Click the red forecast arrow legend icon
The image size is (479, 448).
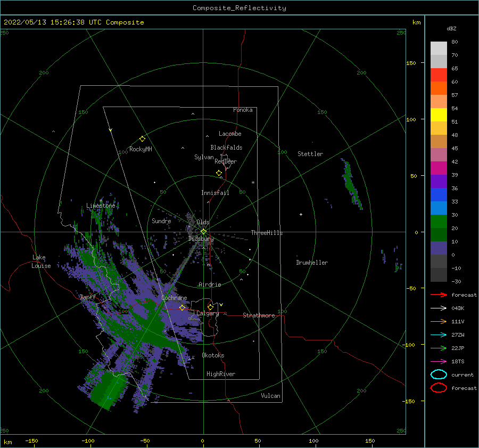click(x=439, y=295)
